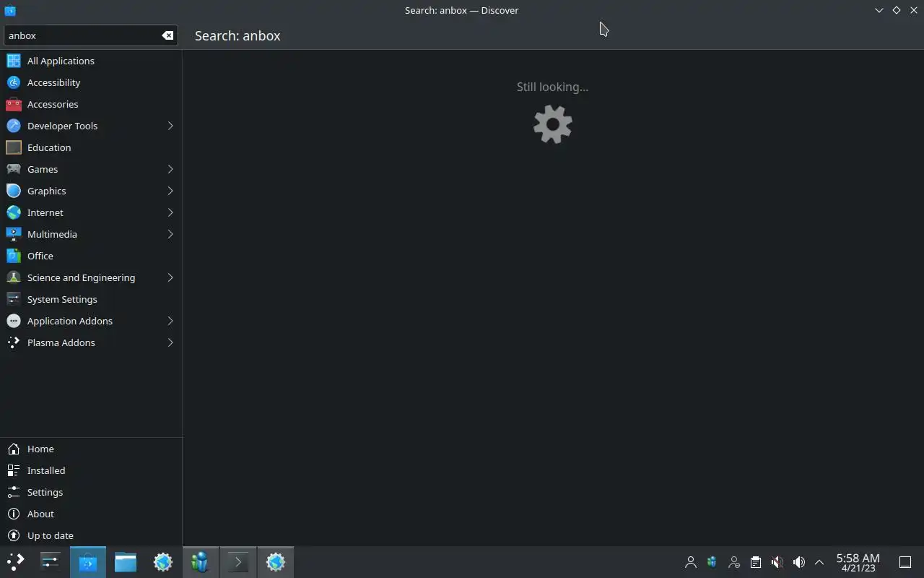Click the Discover icon in the title bar
Viewport: 924px width, 578px height.
point(10,10)
